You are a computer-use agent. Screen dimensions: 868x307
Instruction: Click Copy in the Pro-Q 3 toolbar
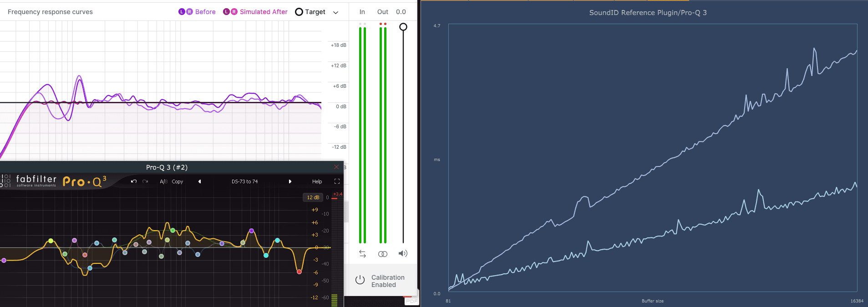click(x=178, y=181)
